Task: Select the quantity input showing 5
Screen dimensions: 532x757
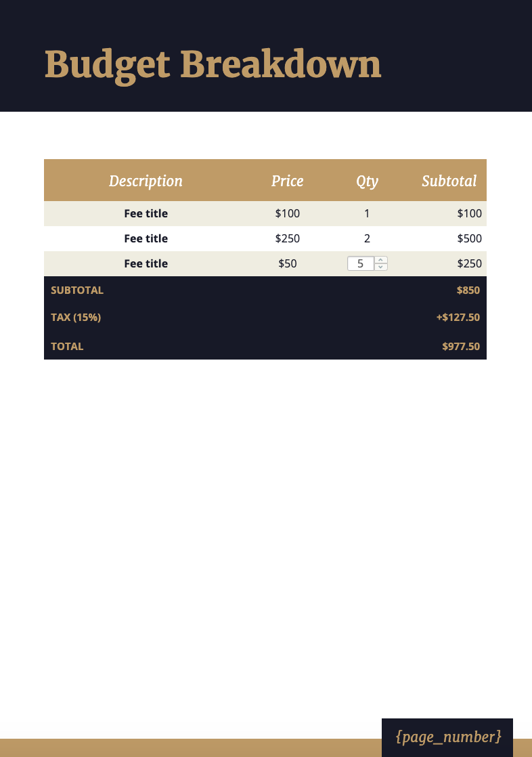Action: 361,263
